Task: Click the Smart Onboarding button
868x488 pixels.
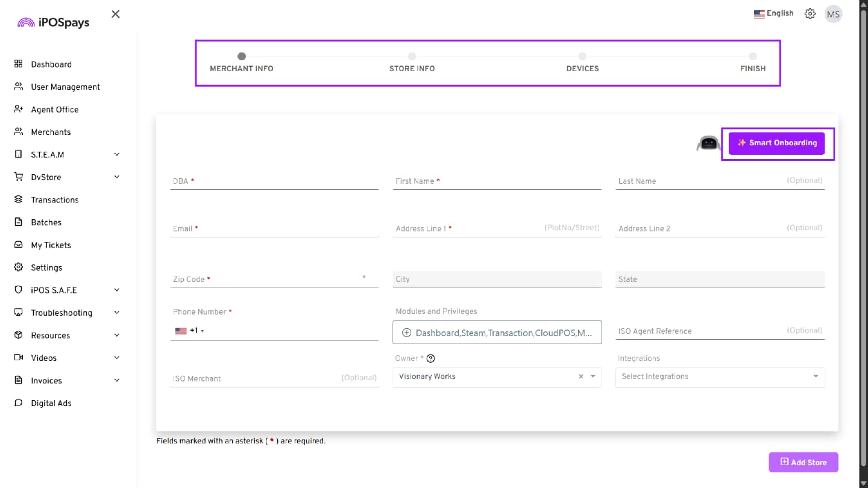Action: point(776,143)
